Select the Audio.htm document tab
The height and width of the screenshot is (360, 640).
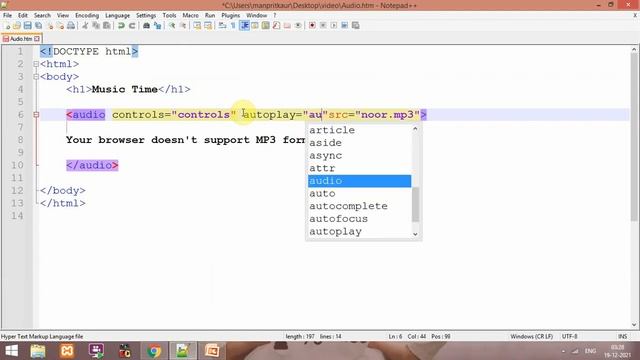tap(21, 39)
